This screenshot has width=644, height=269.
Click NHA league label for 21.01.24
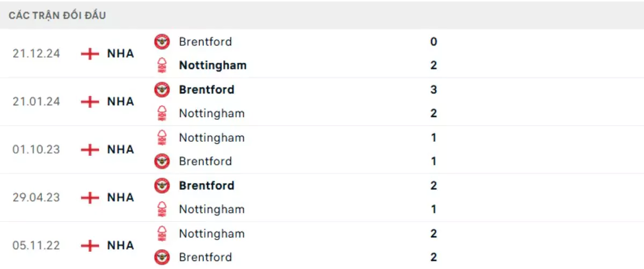121,101
